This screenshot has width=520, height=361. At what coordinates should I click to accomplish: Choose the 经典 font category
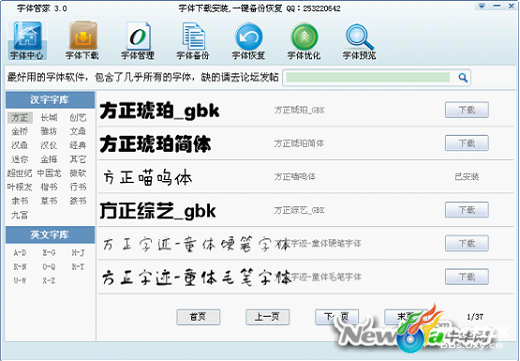coord(78,145)
